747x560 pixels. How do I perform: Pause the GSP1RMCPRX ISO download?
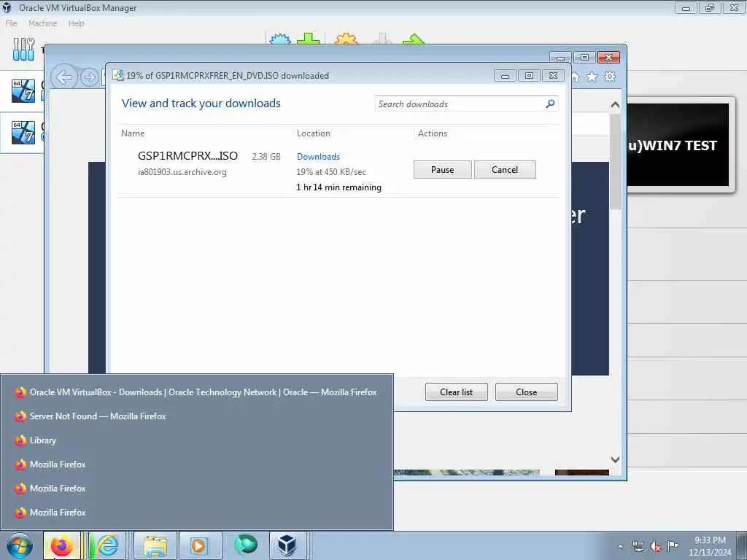coord(442,169)
